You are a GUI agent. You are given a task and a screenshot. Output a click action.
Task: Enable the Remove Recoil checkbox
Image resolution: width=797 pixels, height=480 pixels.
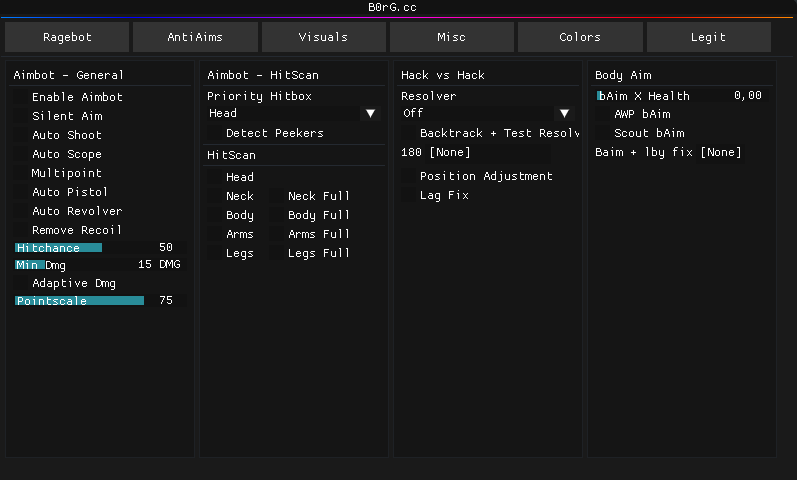22,231
